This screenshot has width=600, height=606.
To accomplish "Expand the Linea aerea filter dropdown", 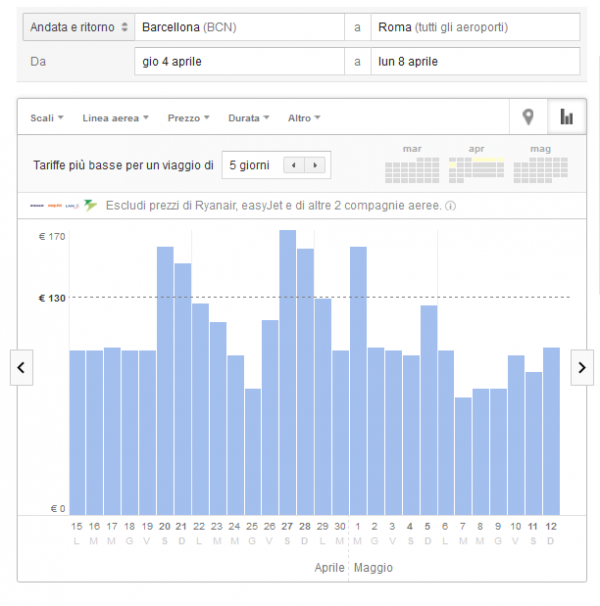I will click(116, 118).
